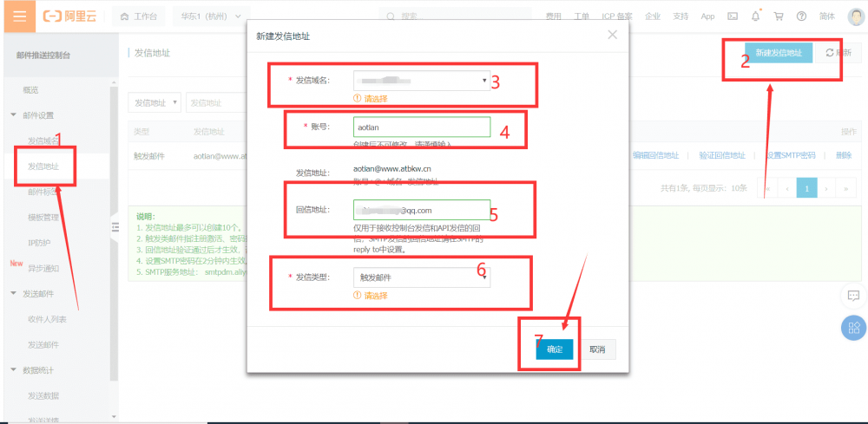Switch language via 简体

pyautogui.click(x=827, y=16)
